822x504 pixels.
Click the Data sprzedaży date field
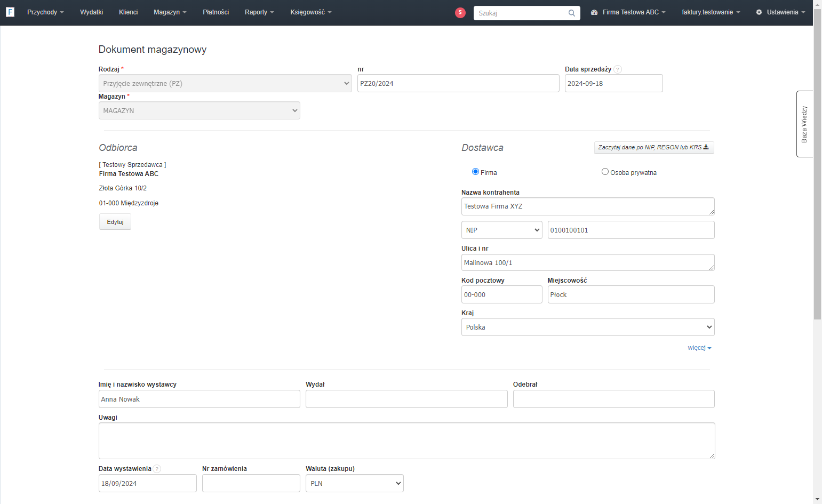(614, 83)
